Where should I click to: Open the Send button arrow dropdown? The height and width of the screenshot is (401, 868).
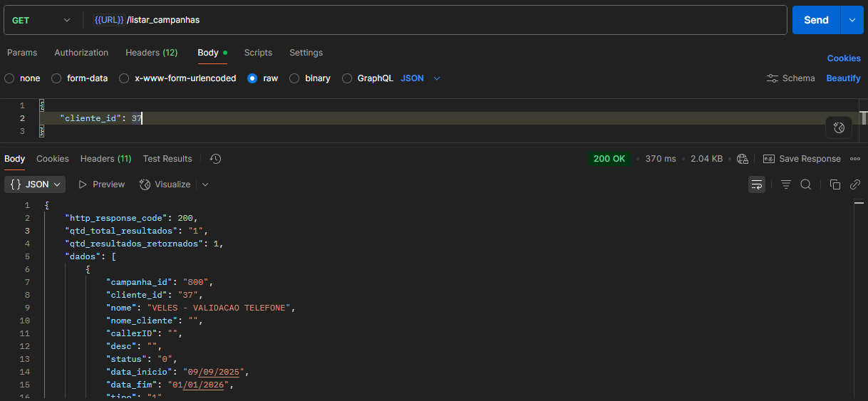(852, 20)
